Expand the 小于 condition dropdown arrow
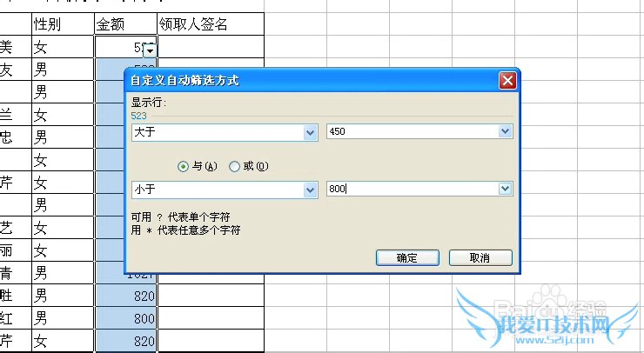The width and height of the screenshot is (644, 353). coord(311,190)
